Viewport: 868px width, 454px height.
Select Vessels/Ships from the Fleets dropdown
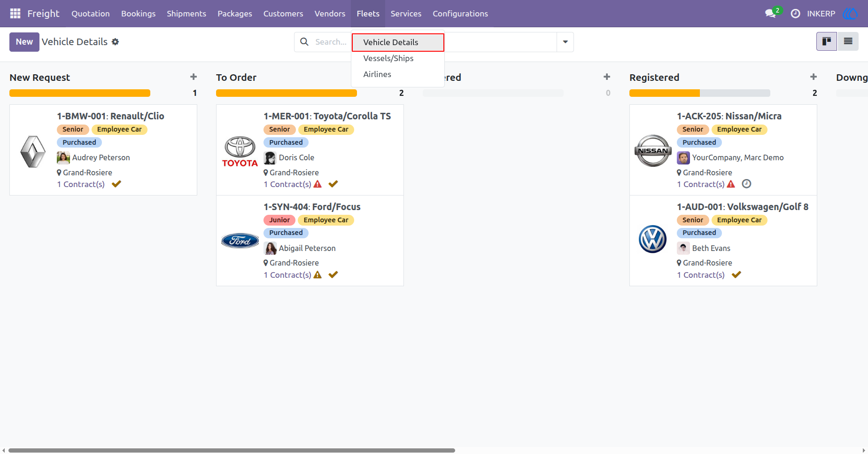[x=398, y=58]
